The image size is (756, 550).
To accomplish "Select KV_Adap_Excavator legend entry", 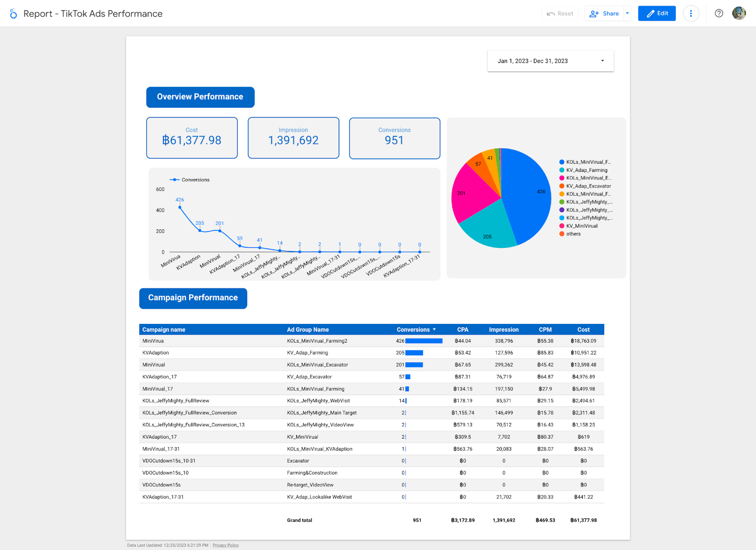I will tap(585, 186).
